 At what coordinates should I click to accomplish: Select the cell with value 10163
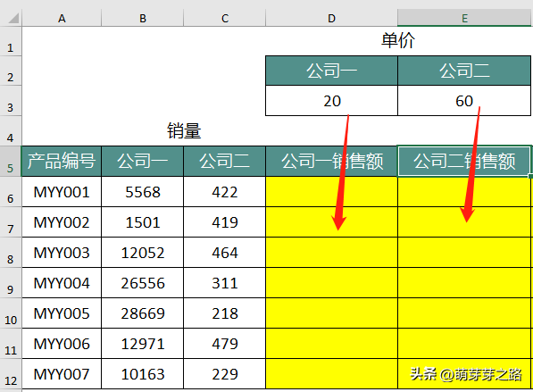pos(143,373)
